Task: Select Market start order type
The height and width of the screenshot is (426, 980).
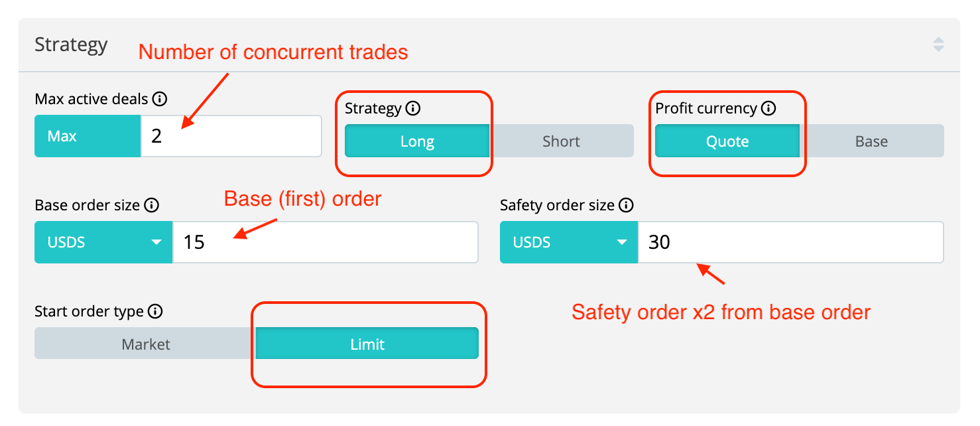Action: point(146,344)
